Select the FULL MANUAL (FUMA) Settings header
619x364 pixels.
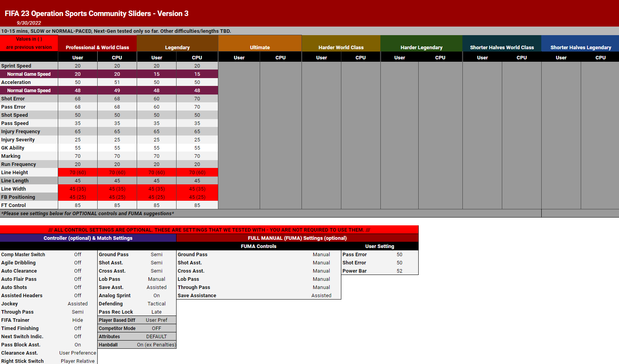coord(297,238)
